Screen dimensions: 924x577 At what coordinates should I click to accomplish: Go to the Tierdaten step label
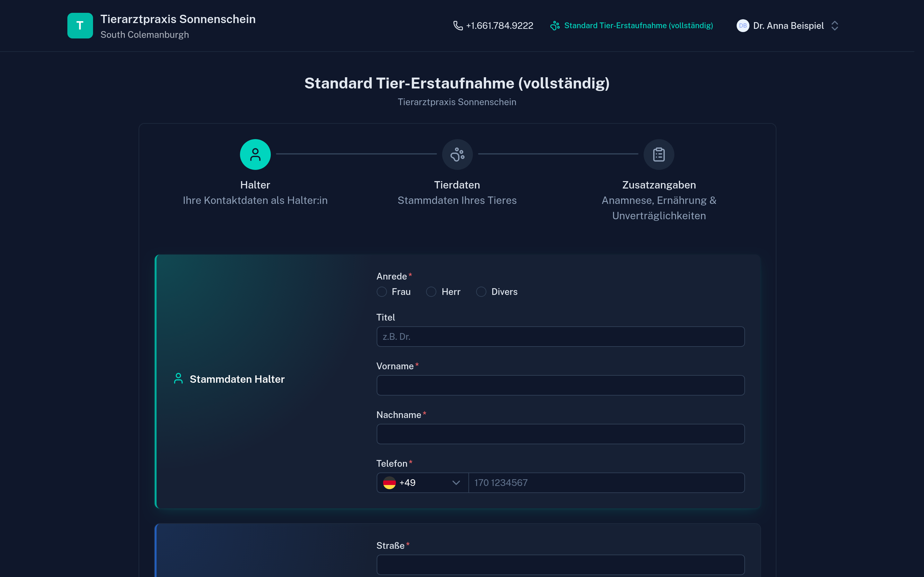pyautogui.click(x=457, y=185)
